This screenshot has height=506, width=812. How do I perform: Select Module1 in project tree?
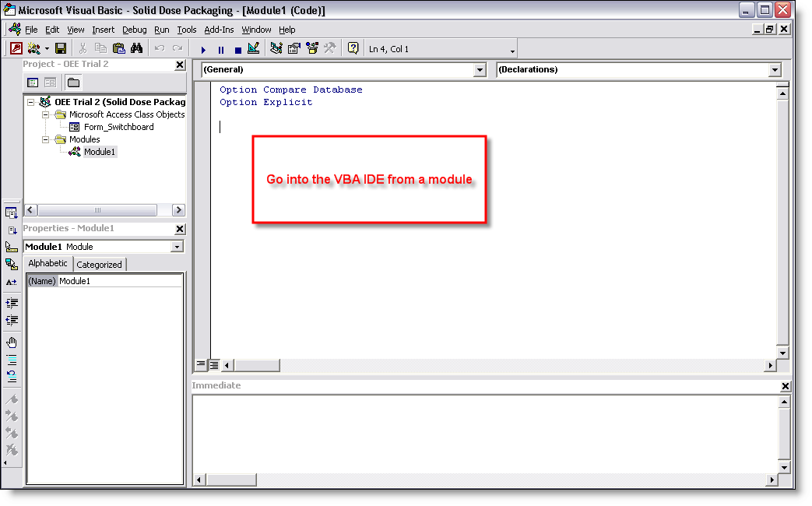click(x=100, y=152)
